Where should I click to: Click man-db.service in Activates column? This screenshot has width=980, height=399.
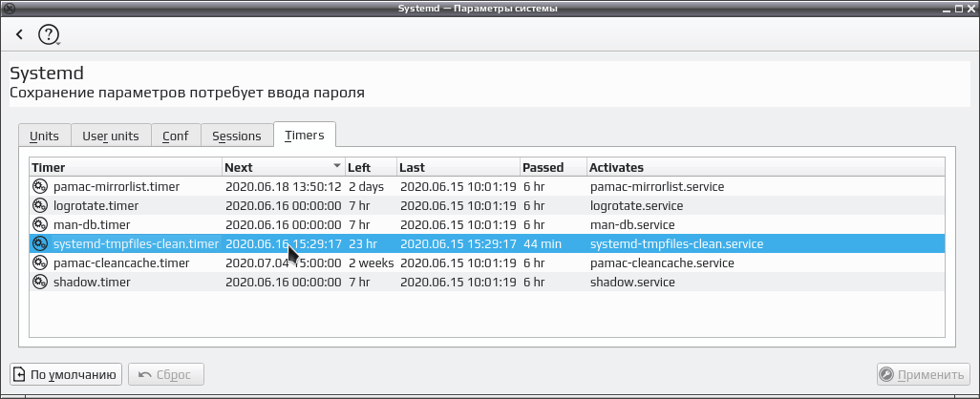coord(632,224)
